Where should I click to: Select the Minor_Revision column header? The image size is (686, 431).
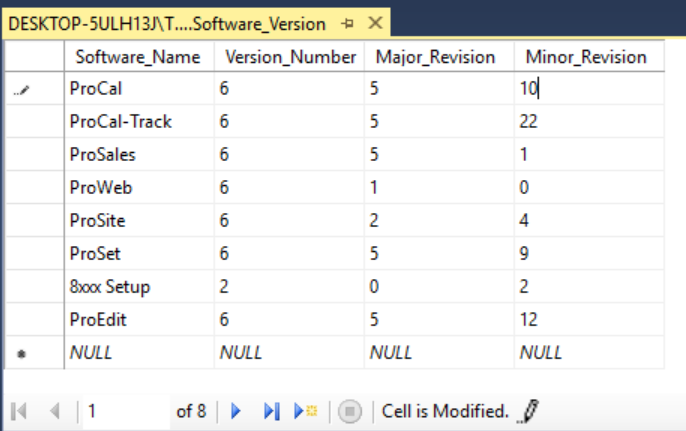point(589,57)
